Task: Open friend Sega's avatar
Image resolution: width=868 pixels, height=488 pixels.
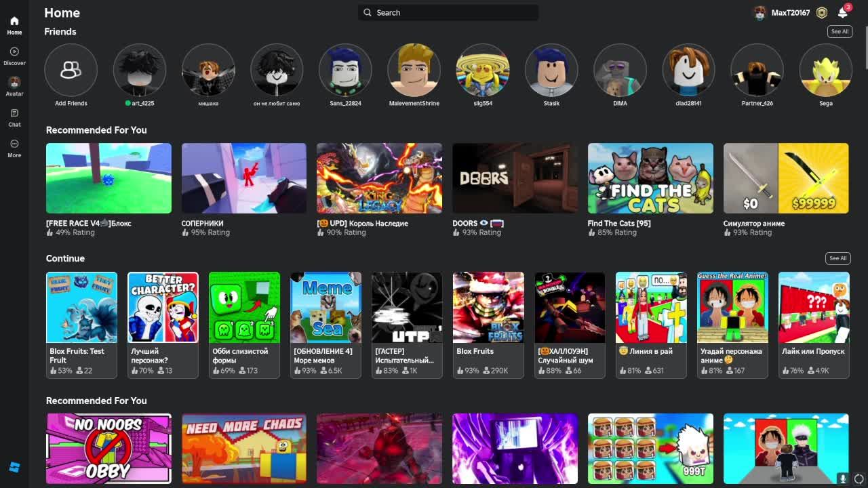Action: pyautogui.click(x=825, y=70)
